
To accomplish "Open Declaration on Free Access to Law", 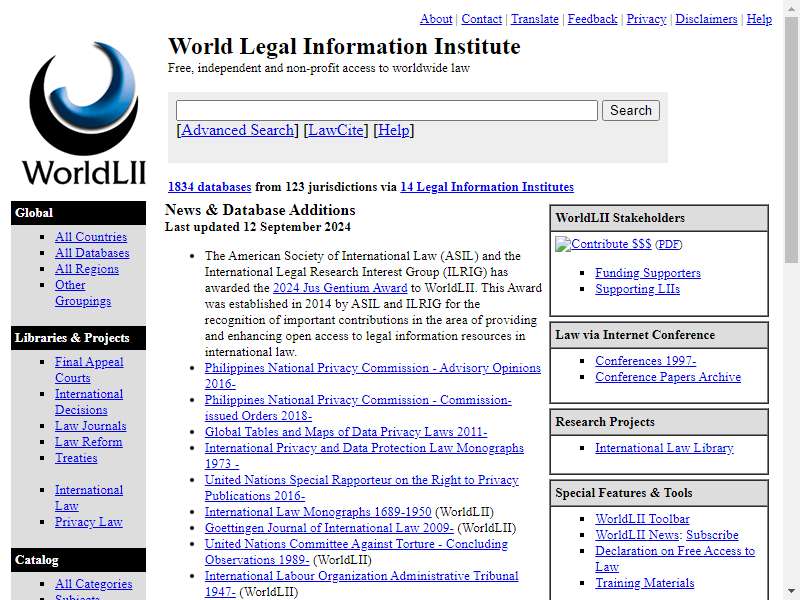I will coord(674,559).
